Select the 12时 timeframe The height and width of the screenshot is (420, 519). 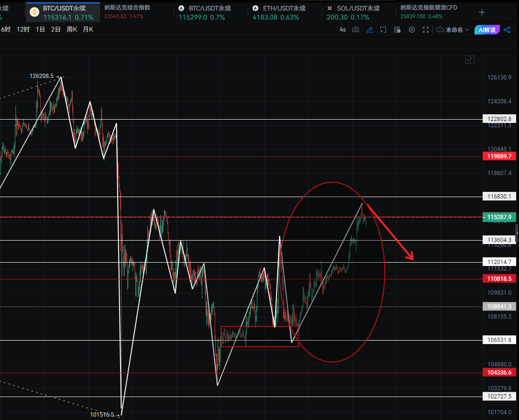click(x=23, y=29)
